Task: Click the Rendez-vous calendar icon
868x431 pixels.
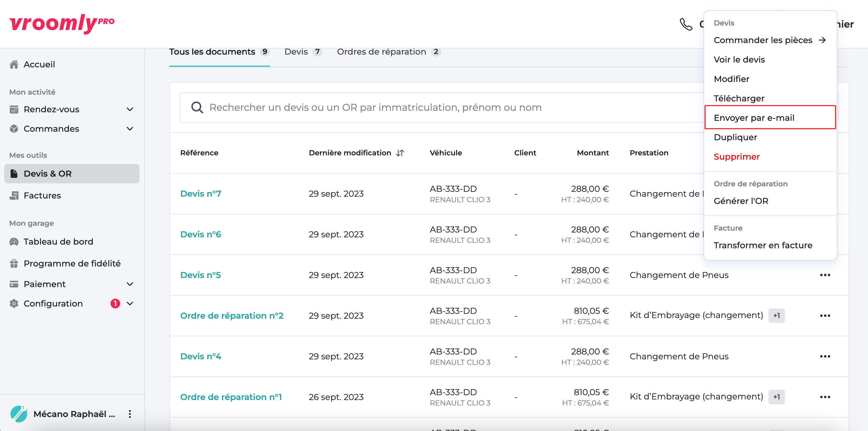Action: click(14, 109)
